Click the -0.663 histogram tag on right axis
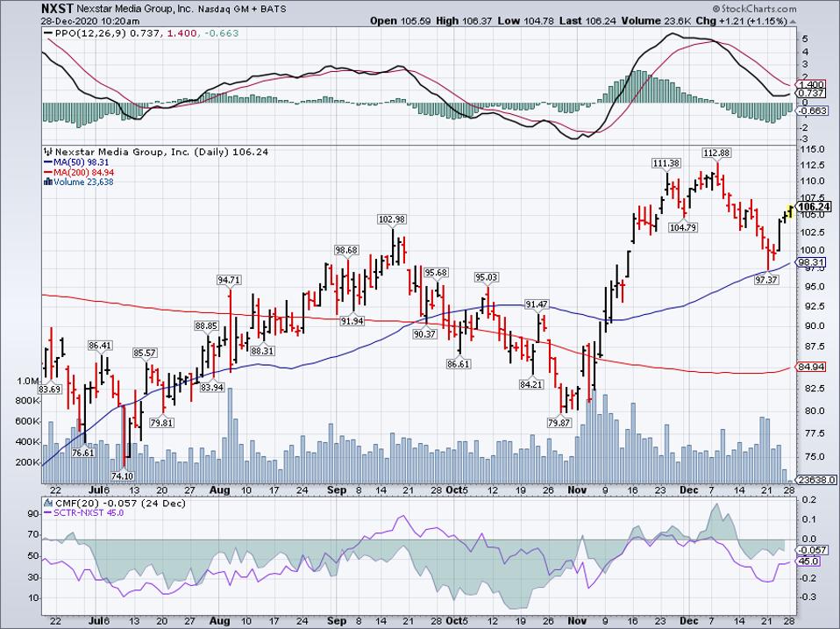Viewport: 840px width, 629px height. click(812, 111)
